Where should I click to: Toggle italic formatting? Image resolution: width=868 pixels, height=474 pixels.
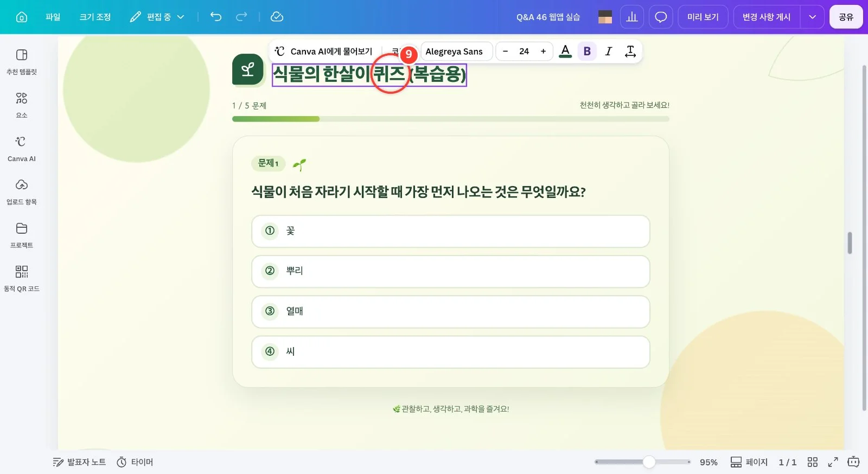coord(609,52)
